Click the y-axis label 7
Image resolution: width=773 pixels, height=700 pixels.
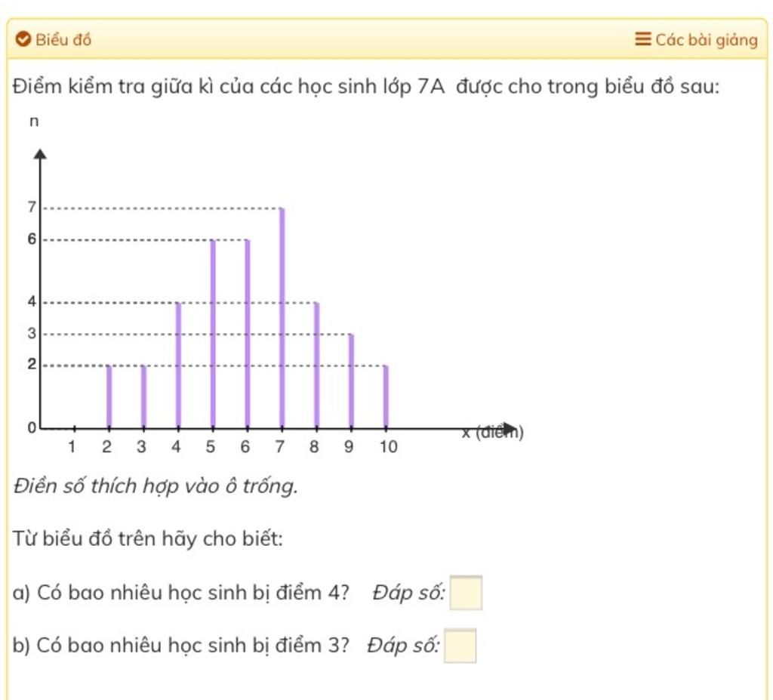tap(32, 207)
